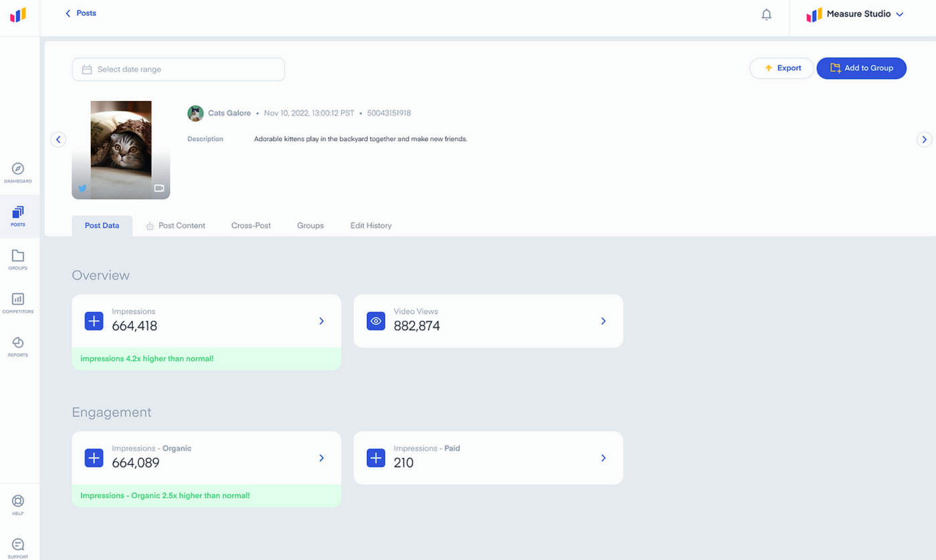Click the 210 paid impressions value

(404, 463)
